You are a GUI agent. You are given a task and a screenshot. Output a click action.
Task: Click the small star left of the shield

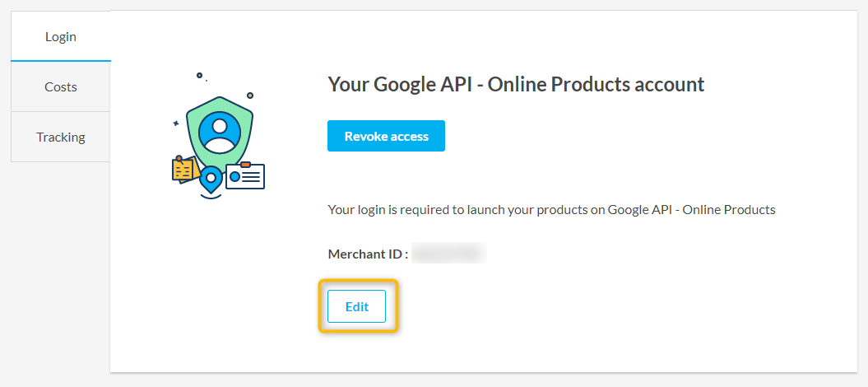coord(175,124)
